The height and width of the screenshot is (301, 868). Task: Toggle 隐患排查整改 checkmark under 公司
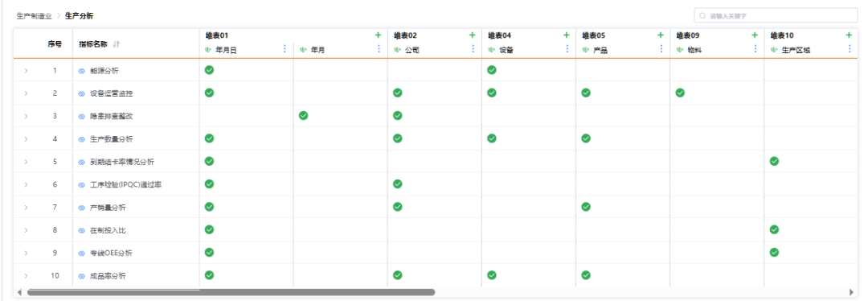(x=398, y=115)
